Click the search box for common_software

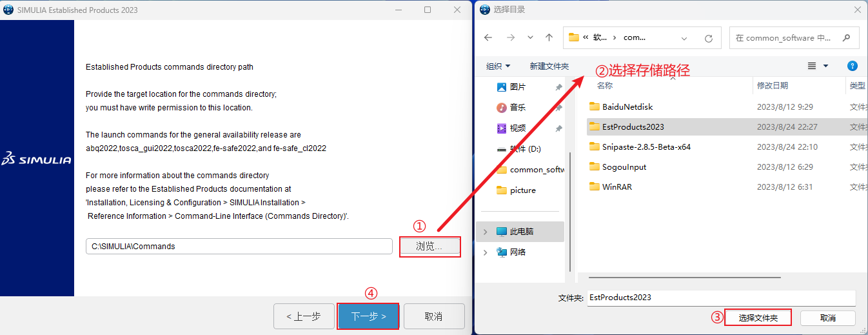[794, 37]
